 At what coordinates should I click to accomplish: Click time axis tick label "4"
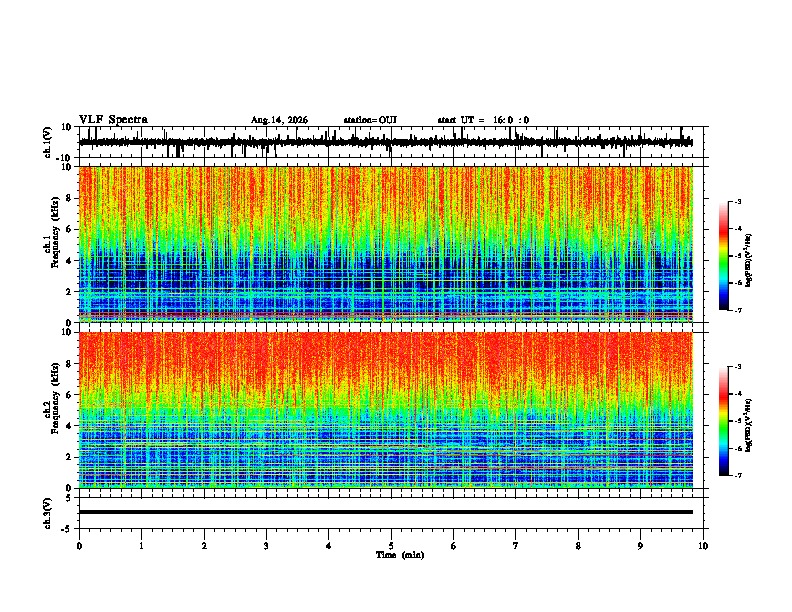pos(329,546)
